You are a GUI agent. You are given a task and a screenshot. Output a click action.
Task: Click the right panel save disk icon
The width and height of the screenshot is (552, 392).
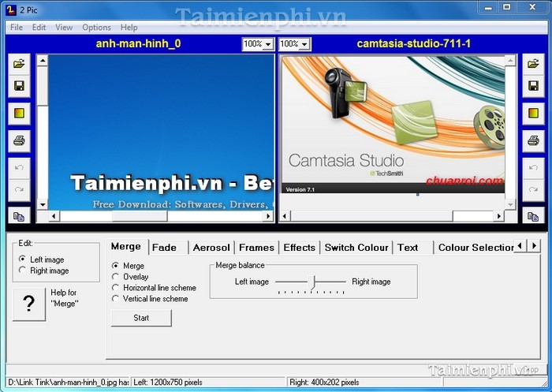click(531, 85)
